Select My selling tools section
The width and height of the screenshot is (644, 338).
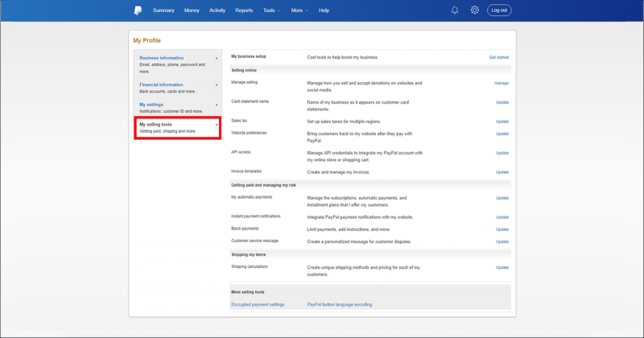click(177, 128)
